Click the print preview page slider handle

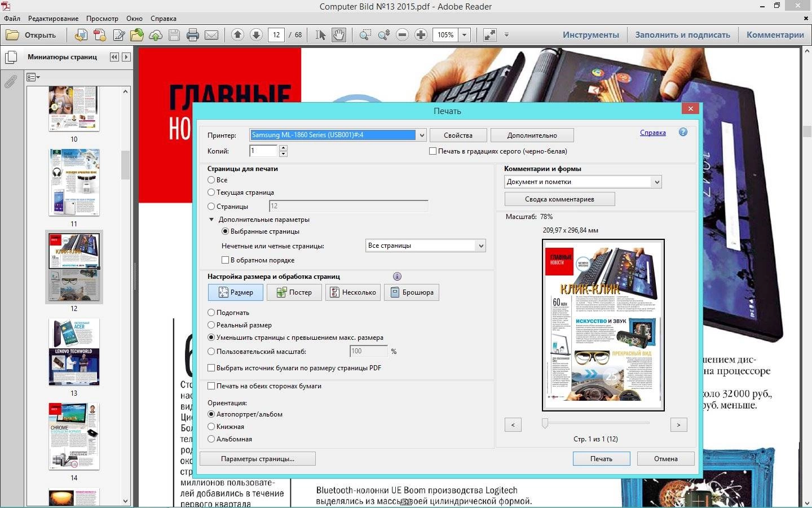545,423
